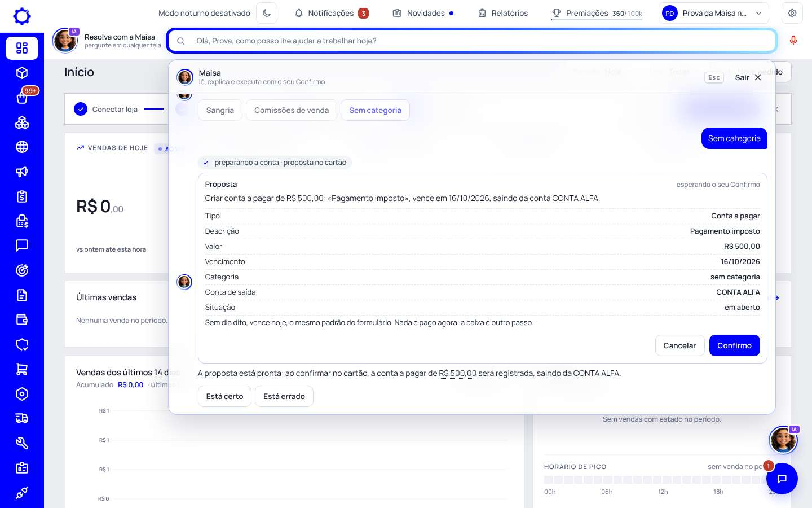The image size is (812, 508).
Task: Open the globe icon in sidebar
Action: (22, 147)
